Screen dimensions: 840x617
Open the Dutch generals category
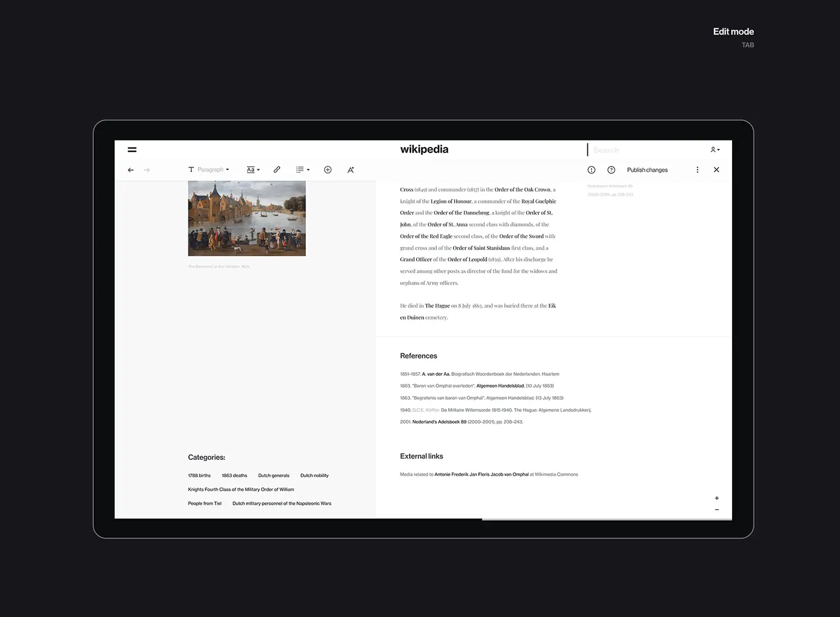[x=274, y=475]
